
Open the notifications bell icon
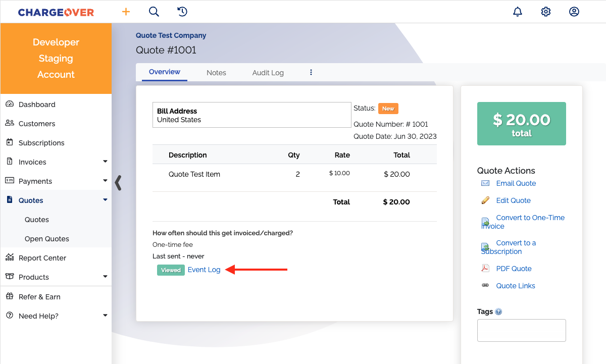(x=518, y=12)
